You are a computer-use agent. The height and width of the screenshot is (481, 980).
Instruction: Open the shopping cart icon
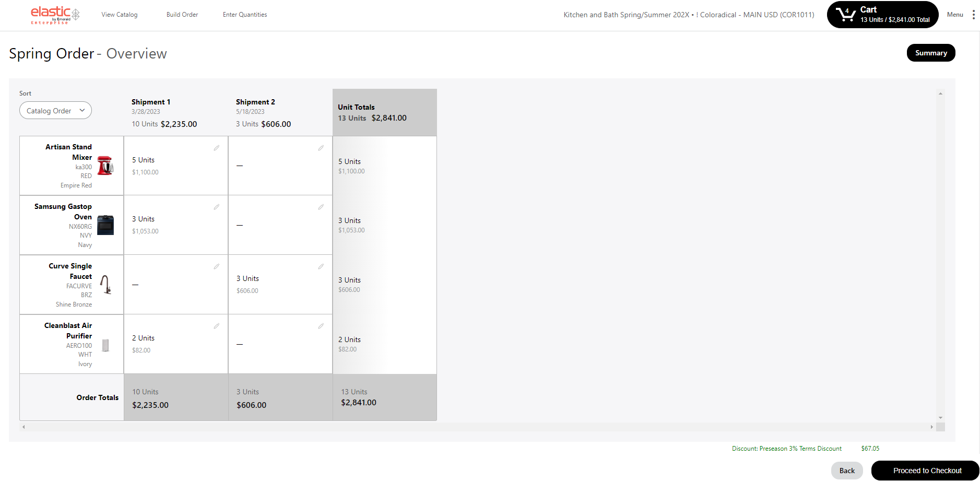point(845,14)
